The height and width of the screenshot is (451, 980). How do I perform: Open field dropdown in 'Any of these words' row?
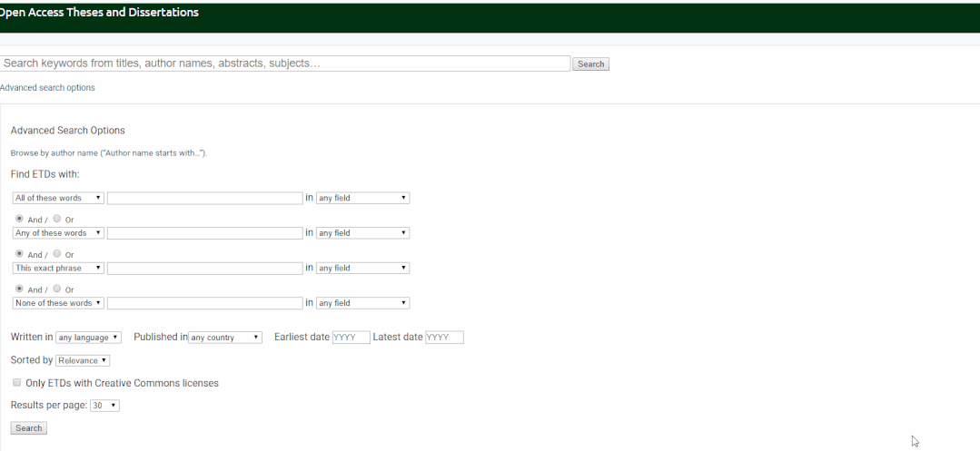362,233
